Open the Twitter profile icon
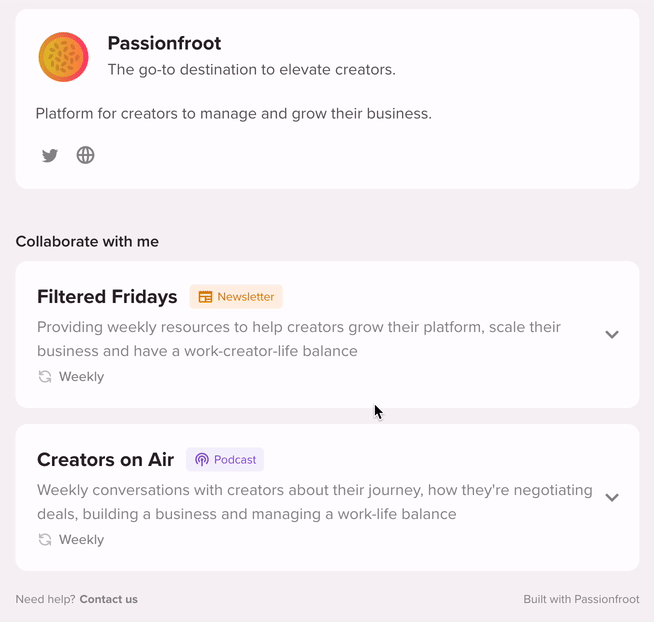Viewport: 654px width, 622px height. tap(50, 155)
